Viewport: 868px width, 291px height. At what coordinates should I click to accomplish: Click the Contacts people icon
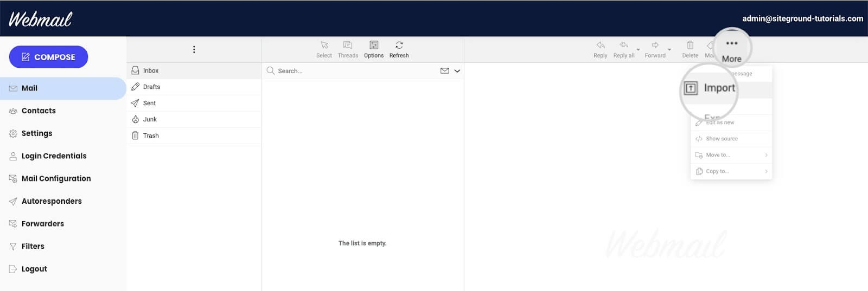13,111
